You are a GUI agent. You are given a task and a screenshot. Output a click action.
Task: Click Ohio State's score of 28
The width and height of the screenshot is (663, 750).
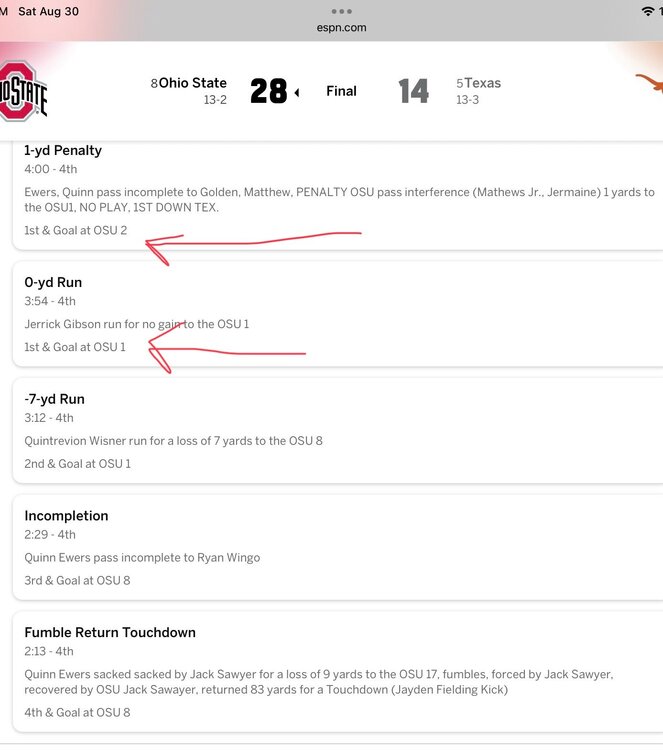coord(268,92)
